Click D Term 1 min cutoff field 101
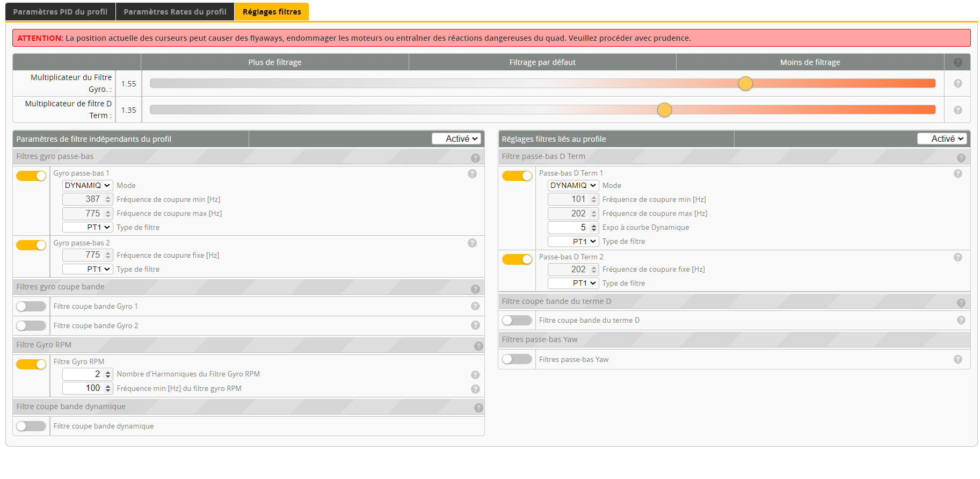980x479 pixels. (x=573, y=199)
